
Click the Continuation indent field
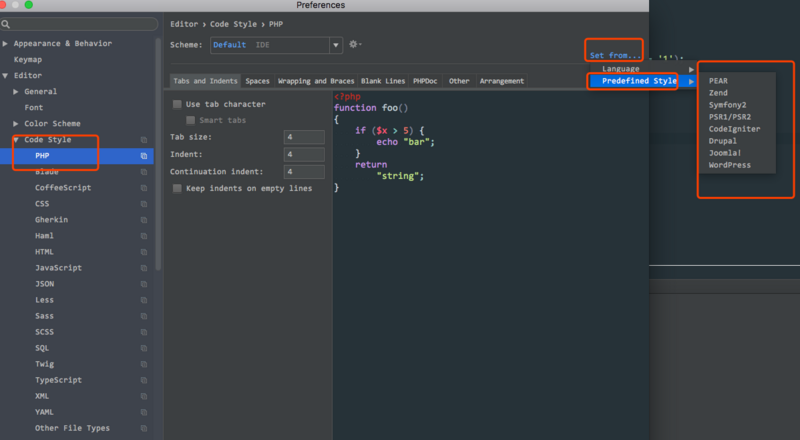pyautogui.click(x=304, y=172)
